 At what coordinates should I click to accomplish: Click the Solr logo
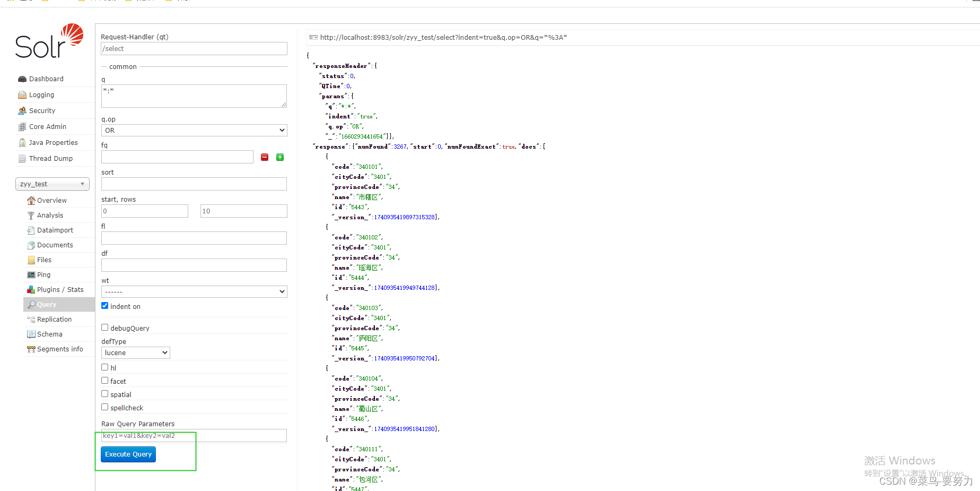tap(49, 41)
